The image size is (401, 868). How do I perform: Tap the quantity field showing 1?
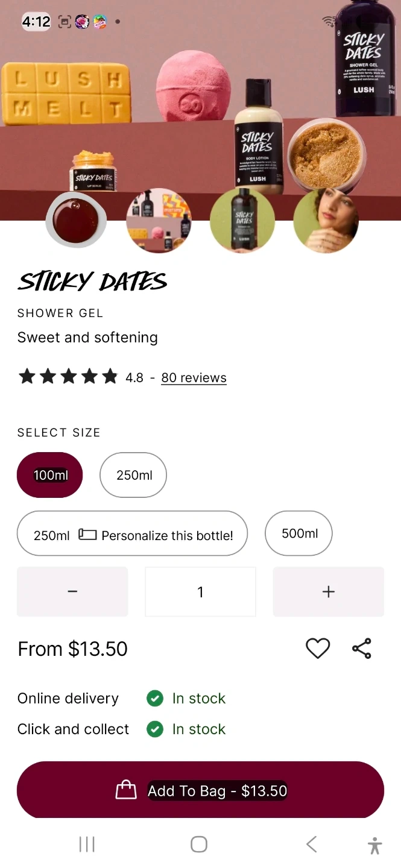tap(200, 592)
